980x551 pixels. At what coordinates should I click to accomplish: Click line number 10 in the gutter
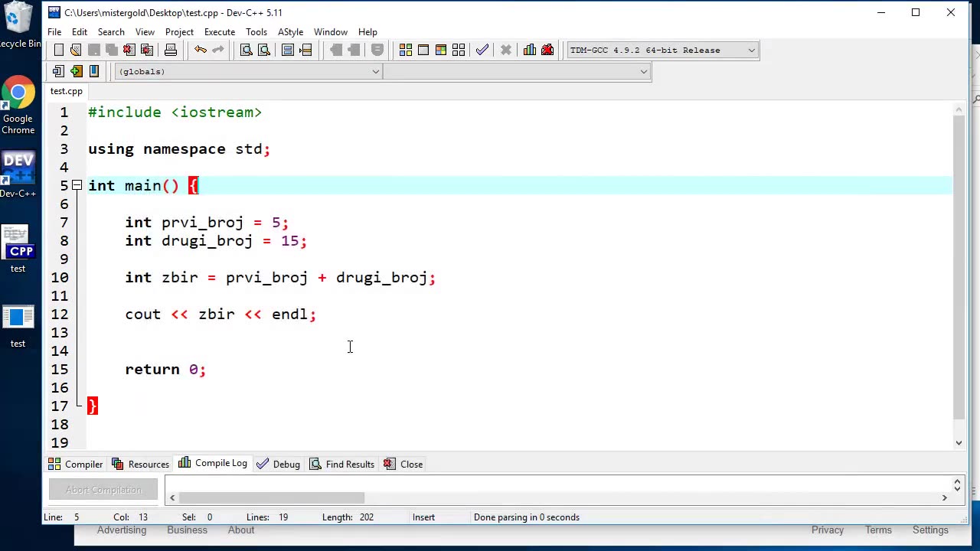[x=60, y=278]
